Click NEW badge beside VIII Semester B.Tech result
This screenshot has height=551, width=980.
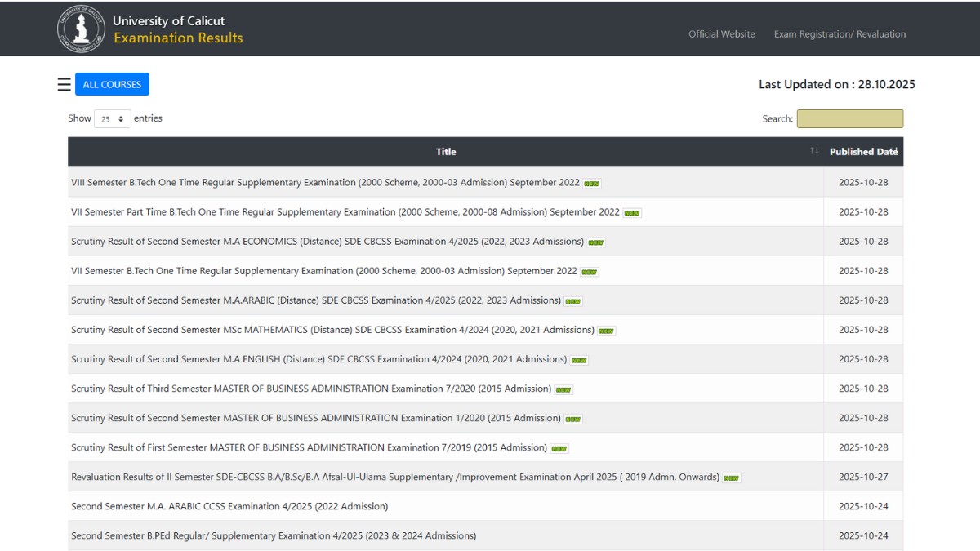coord(592,184)
